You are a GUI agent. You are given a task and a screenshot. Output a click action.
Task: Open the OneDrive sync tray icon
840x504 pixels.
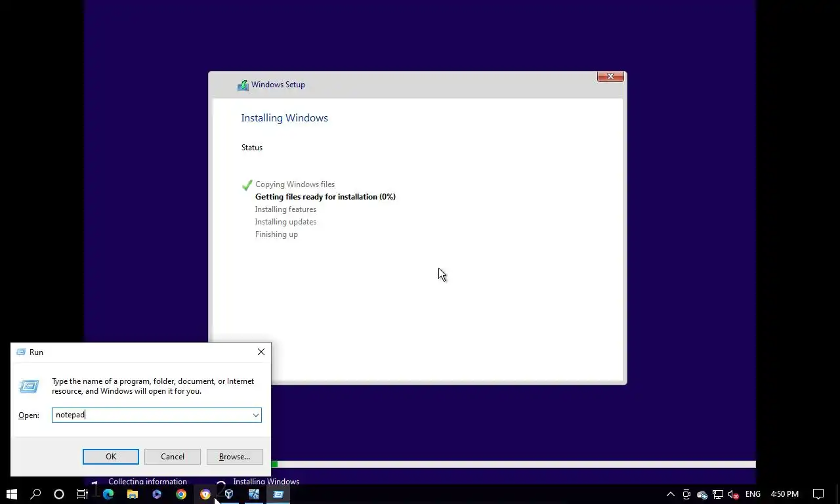[x=702, y=494]
